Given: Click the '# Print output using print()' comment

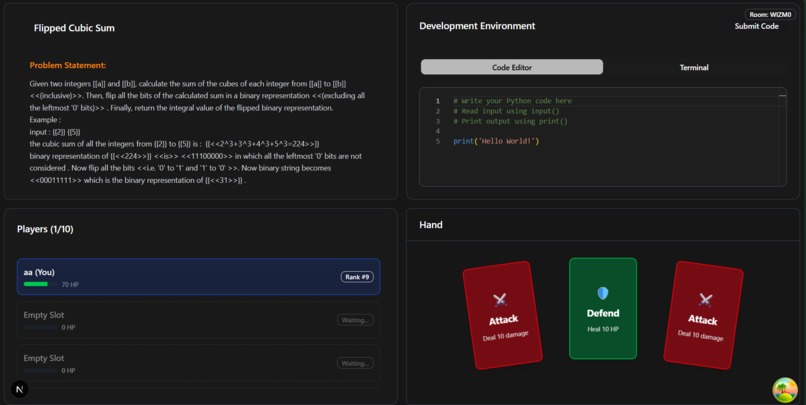Looking at the screenshot, I should [510, 121].
